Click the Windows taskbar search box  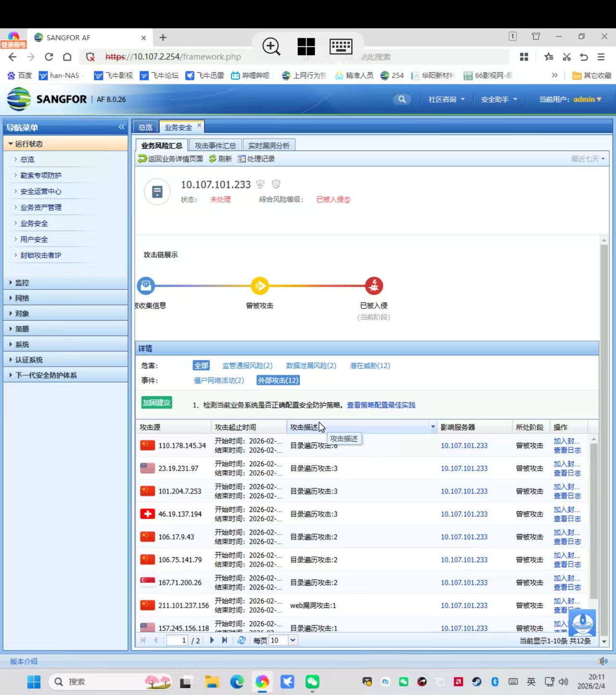tap(110, 682)
